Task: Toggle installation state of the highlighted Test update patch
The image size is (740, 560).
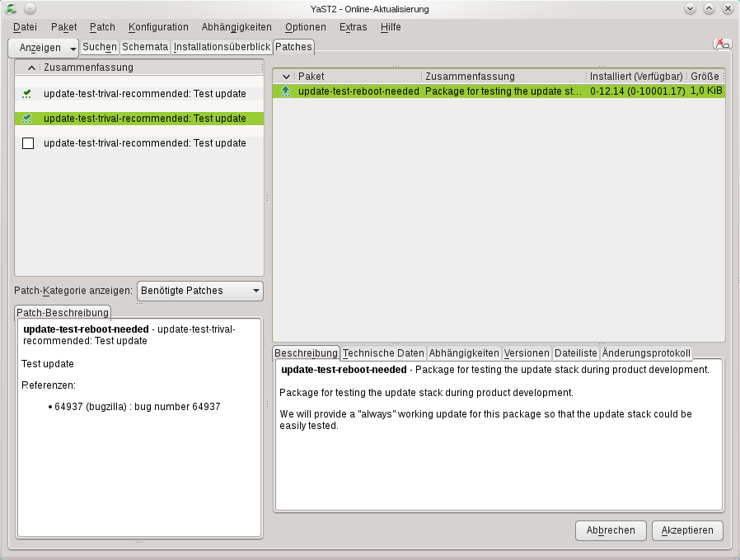Action: tap(27, 118)
